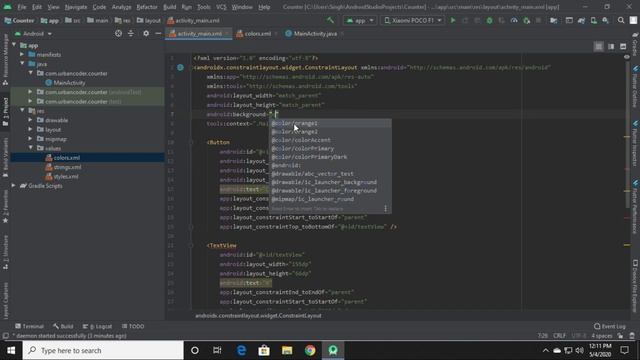
Task: Open Microsoft Edge from taskbar
Action: pos(241,350)
